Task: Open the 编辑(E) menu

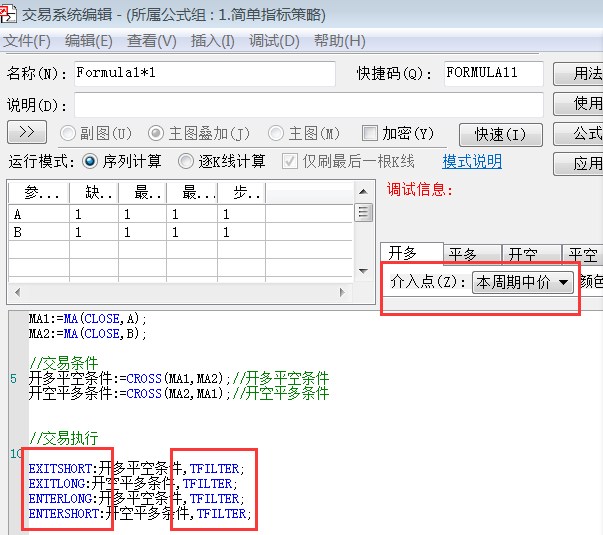Action: coord(88,41)
